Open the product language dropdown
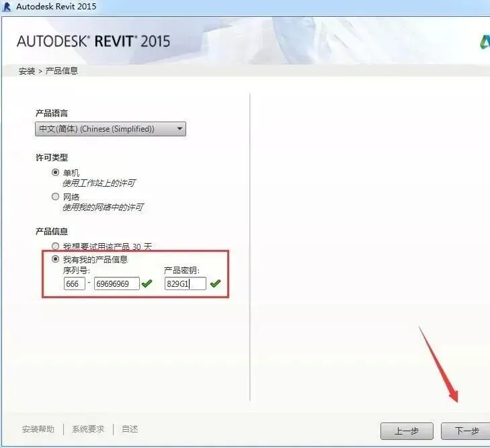This screenshot has width=490, height=448. click(x=110, y=129)
